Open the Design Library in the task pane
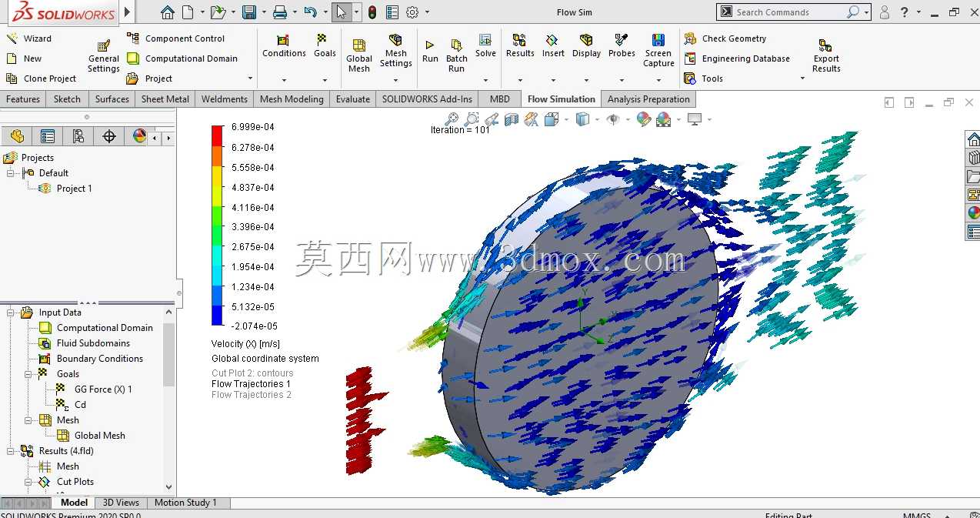The width and height of the screenshot is (980, 518). [x=973, y=158]
